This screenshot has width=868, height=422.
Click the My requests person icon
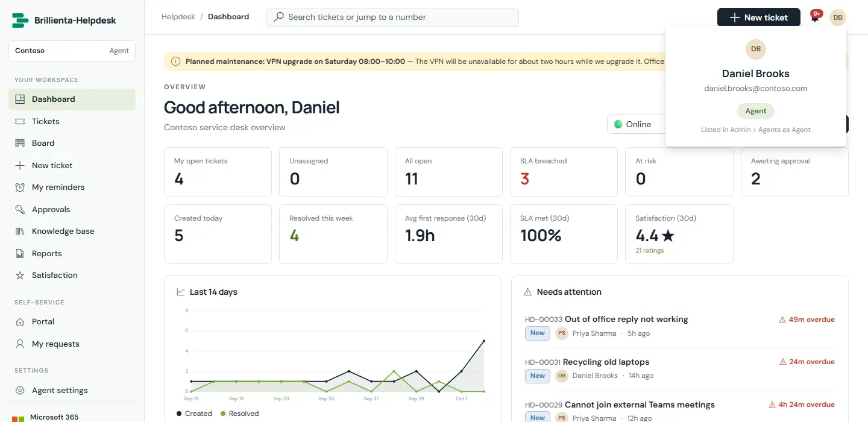[20, 344]
